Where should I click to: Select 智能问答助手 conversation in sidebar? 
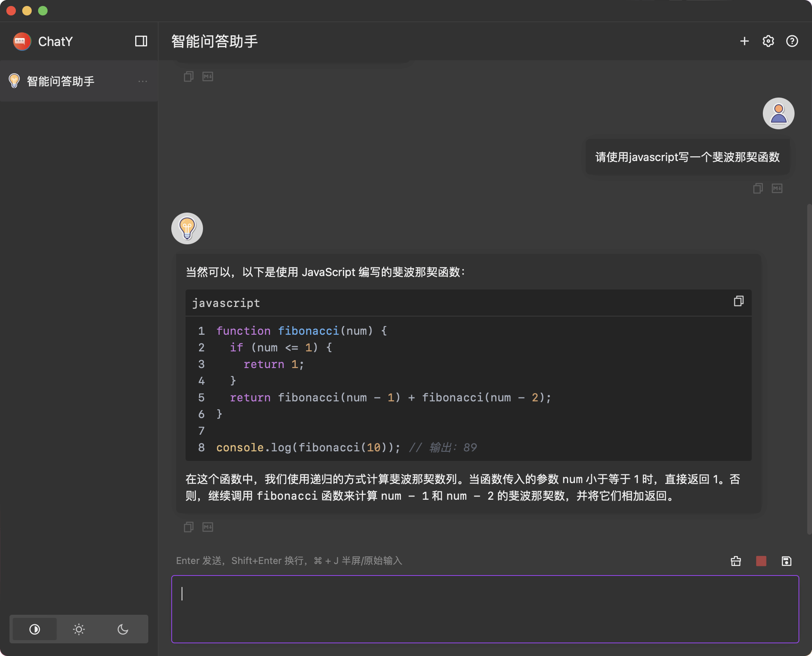pyautogui.click(x=61, y=81)
